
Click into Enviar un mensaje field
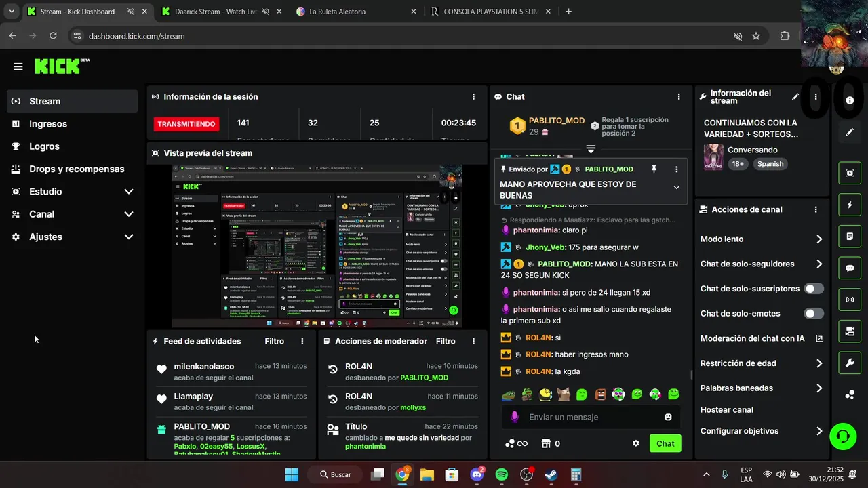coord(590,417)
